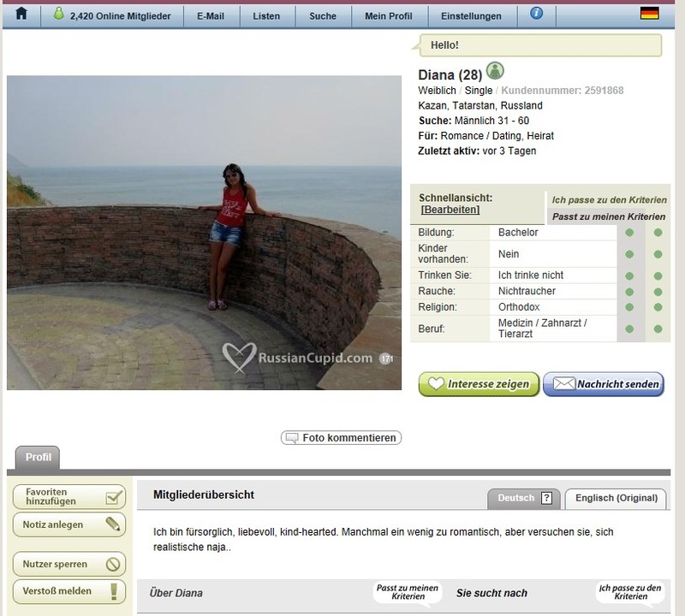Screen dimensions: 685x616
Task: Click Diana's green member status badge
Action: point(495,71)
